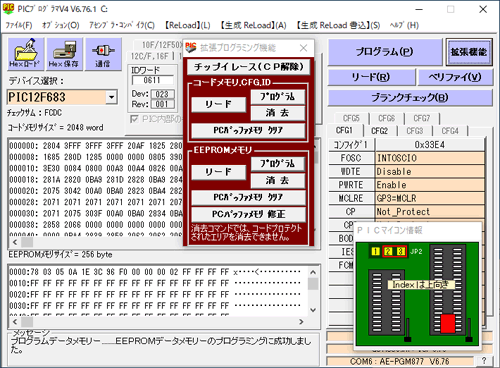The height and width of the screenshot is (368, 500).
Task: Click the コンフィグ1 value 0x33E4
Action: pos(430,145)
